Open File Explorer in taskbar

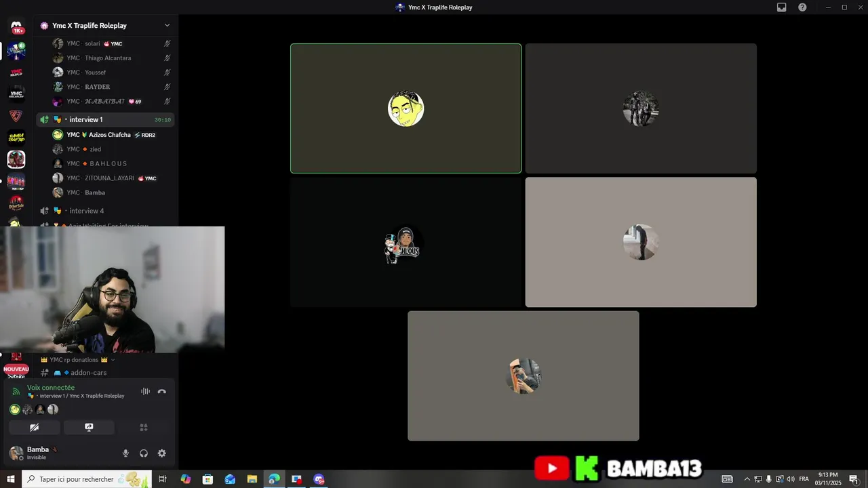point(252,479)
